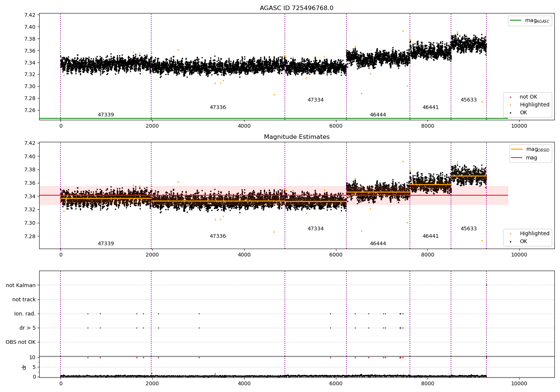Click the '10' tick on the dr axis

coord(32,357)
